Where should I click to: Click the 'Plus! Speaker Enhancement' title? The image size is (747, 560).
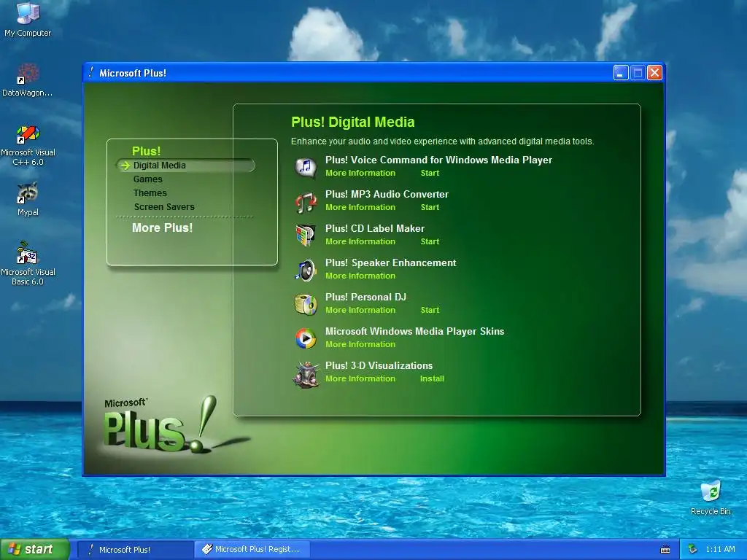[x=391, y=262]
